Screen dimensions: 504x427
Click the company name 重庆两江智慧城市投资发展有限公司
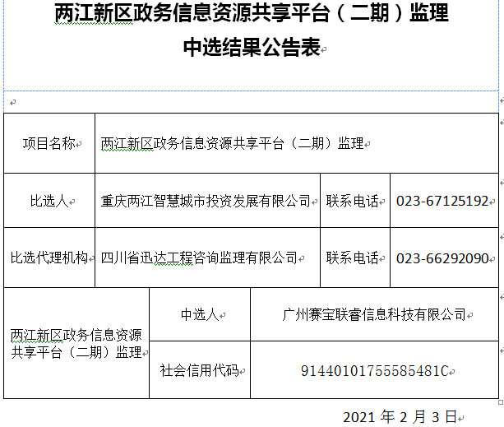point(206,201)
